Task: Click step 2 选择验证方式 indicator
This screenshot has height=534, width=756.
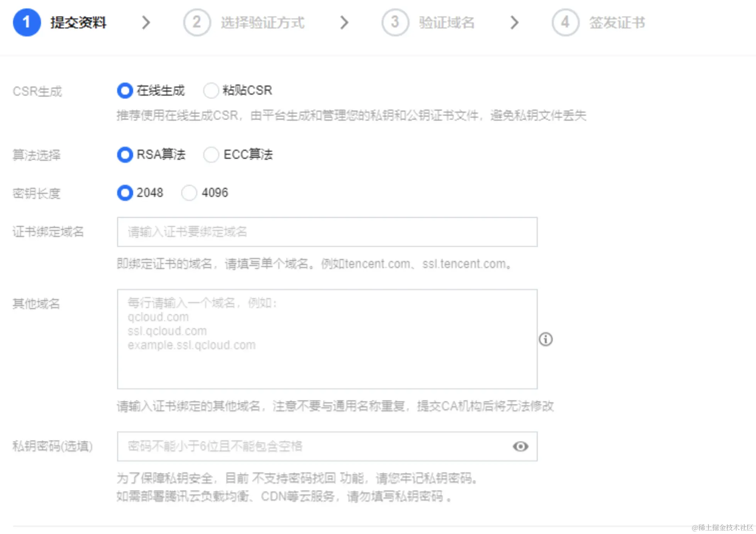Action: (197, 22)
